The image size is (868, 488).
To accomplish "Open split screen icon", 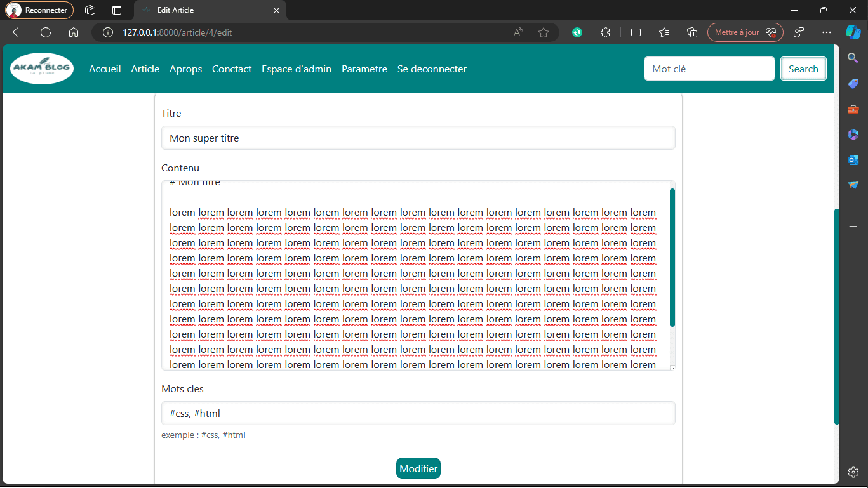I will pyautogui.click(x=636, y=32).
